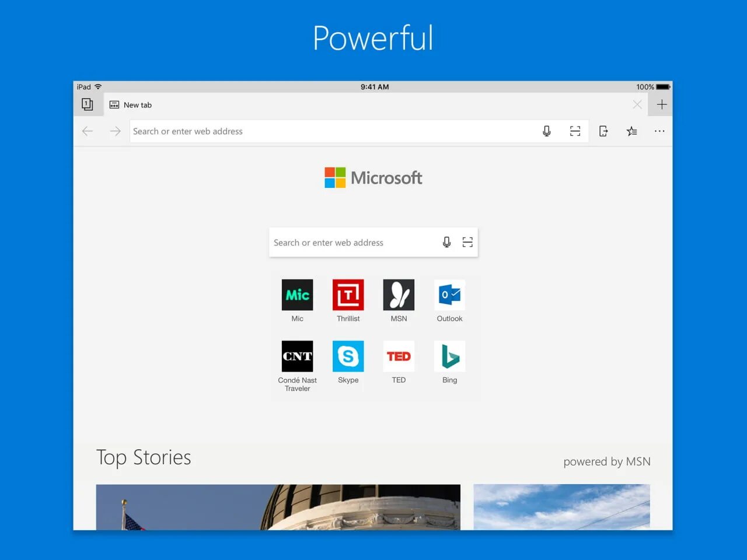Open the tab switcher showing one tab
747x560 pixels.
[x=88, y=104]
